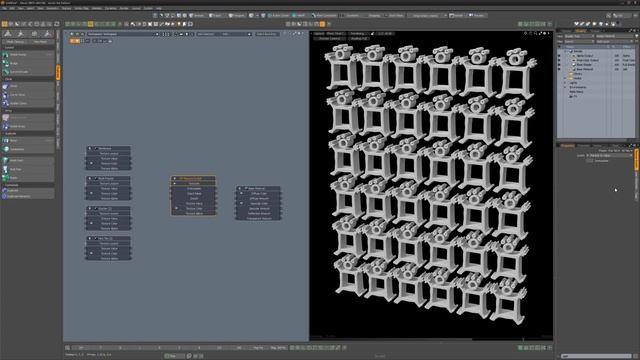Select the Base Material row in Shader Tree
640x360 pixels.
(598, 69)
